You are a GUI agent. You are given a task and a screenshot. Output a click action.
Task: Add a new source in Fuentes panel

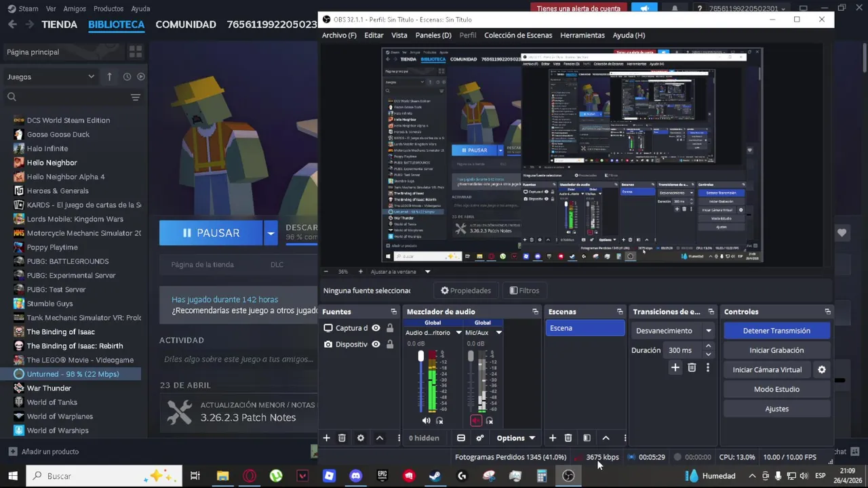(x=326, y=438)
